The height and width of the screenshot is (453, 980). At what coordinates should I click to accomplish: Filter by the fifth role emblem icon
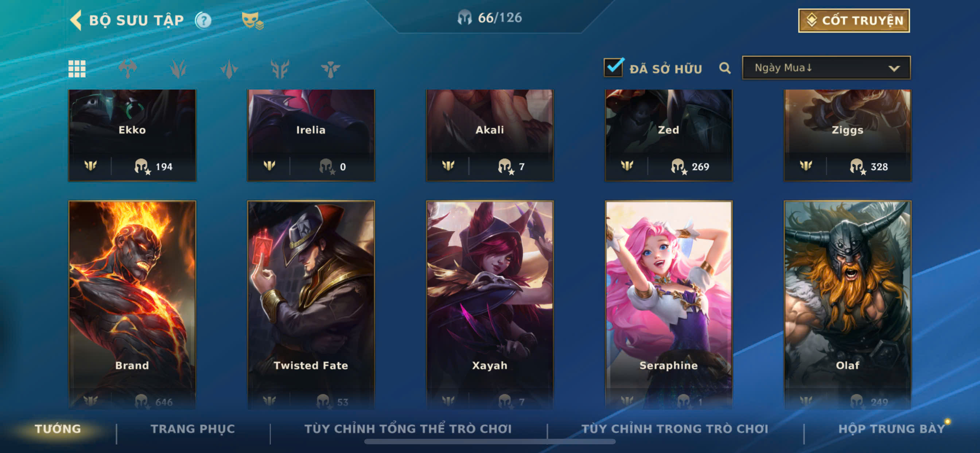click(x=330, y=69)
